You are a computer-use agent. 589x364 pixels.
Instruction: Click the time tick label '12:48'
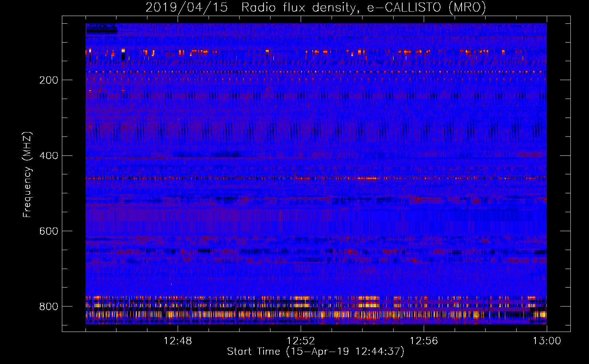pyautogui.click(x=178, y=341)
